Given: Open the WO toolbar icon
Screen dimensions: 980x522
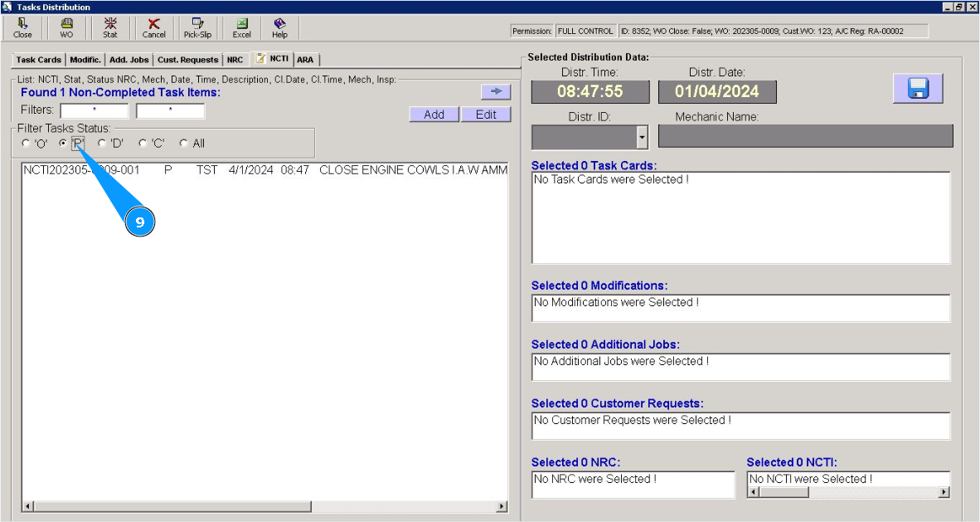Looking at the screenshot, I should (66, 28).
